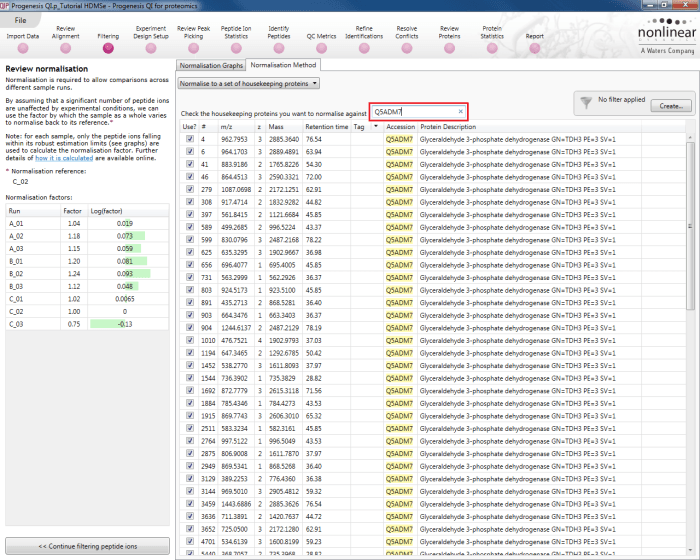700x560 pixels.
Task: Click the filter funnel icon
Action: [586, 103]
